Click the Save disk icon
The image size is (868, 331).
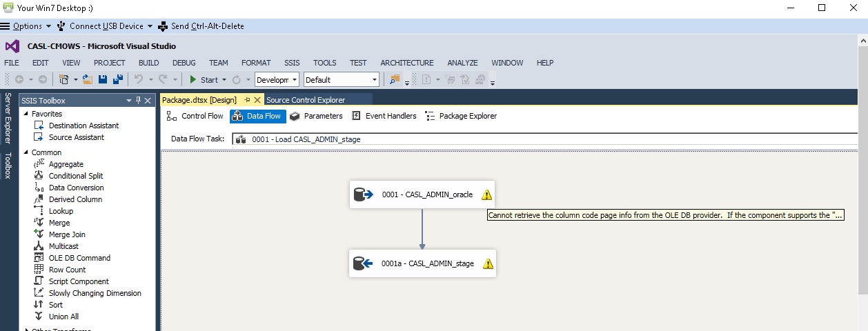[x=103, y=79]
